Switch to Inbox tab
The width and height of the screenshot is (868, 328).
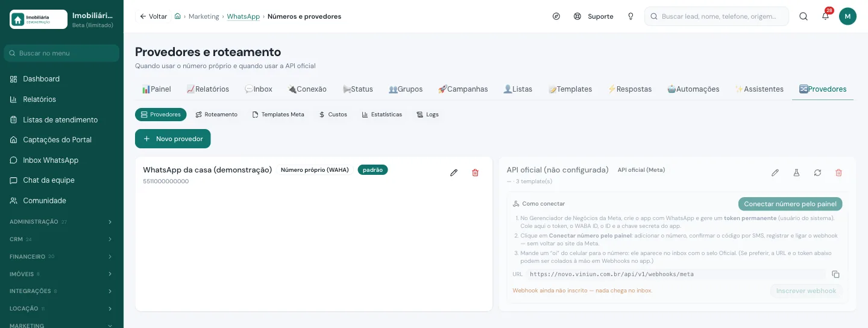pyautogui.click(x=259, y=89)
